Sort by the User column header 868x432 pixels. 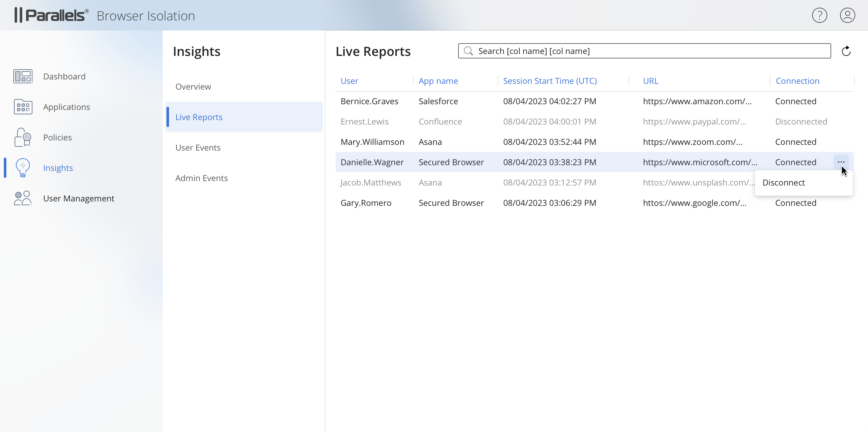point(349,81)
